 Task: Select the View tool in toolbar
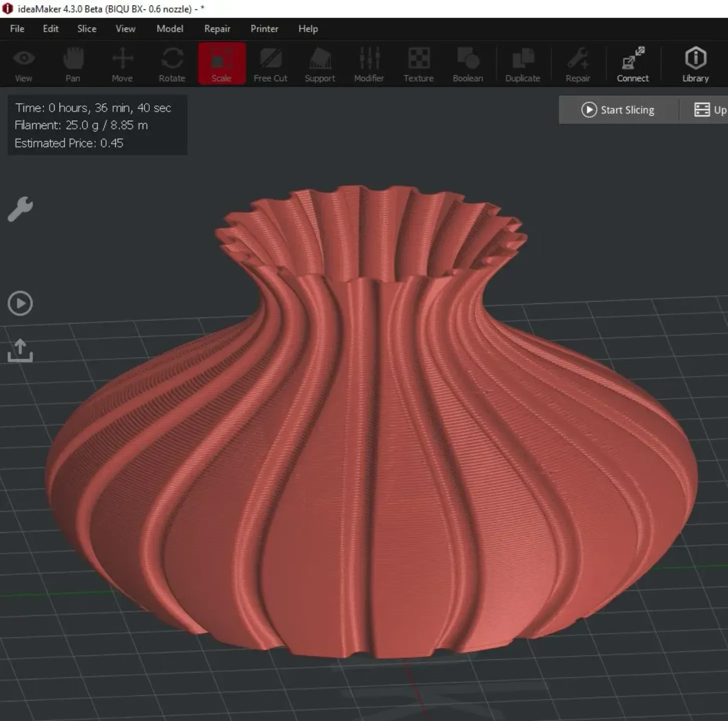tap(24, 65)
